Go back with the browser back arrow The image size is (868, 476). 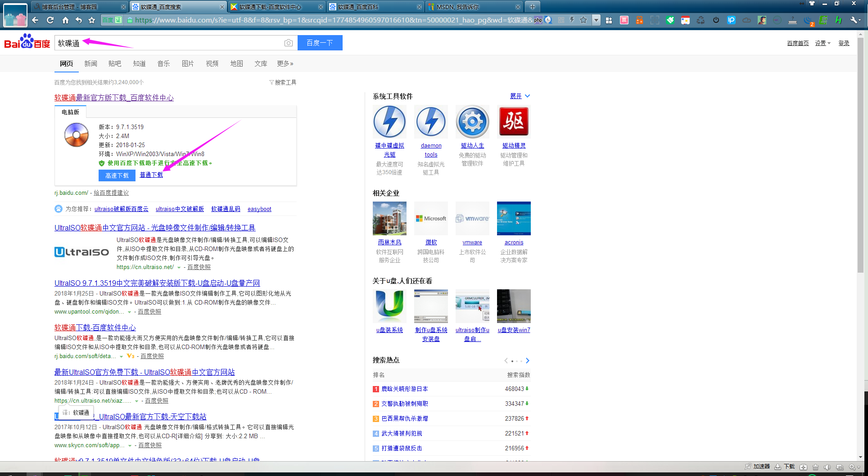click(35, 20)
